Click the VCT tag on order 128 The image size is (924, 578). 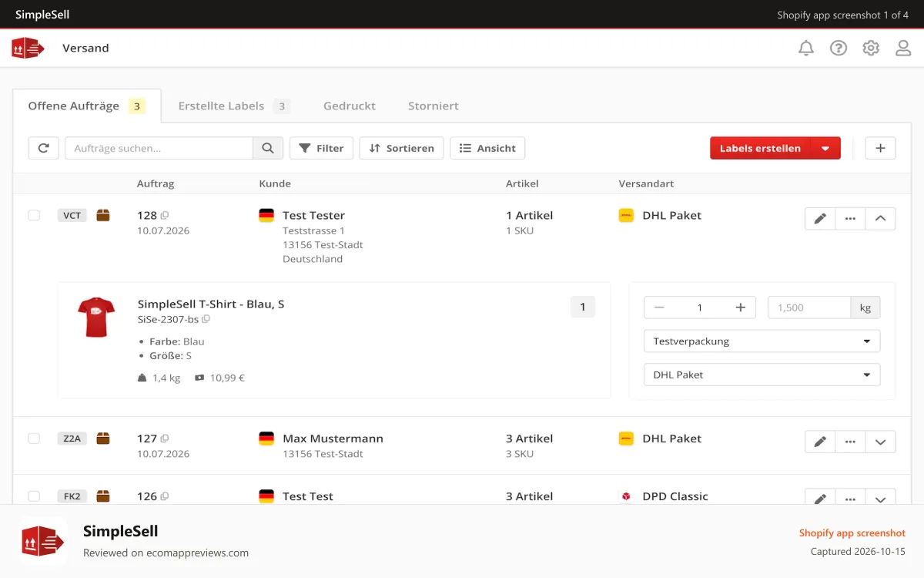tap(72, 215)
